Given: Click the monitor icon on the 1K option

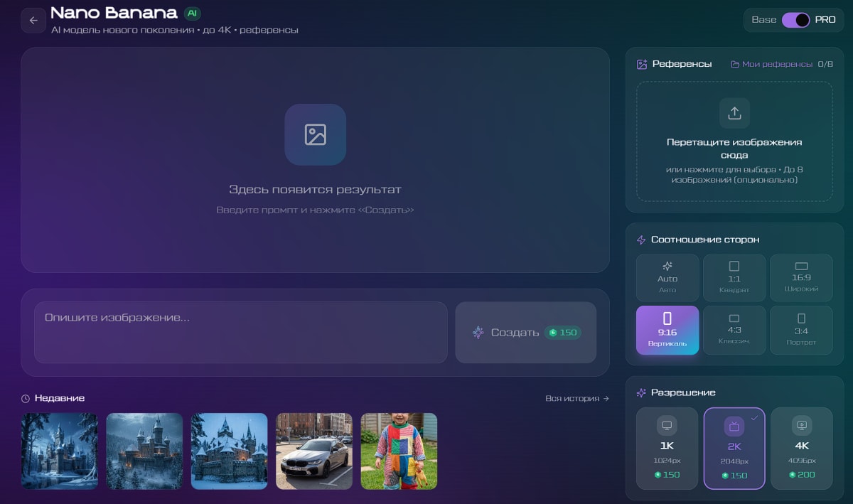Looking at the screenshot, I should click(x=667, y=424).
